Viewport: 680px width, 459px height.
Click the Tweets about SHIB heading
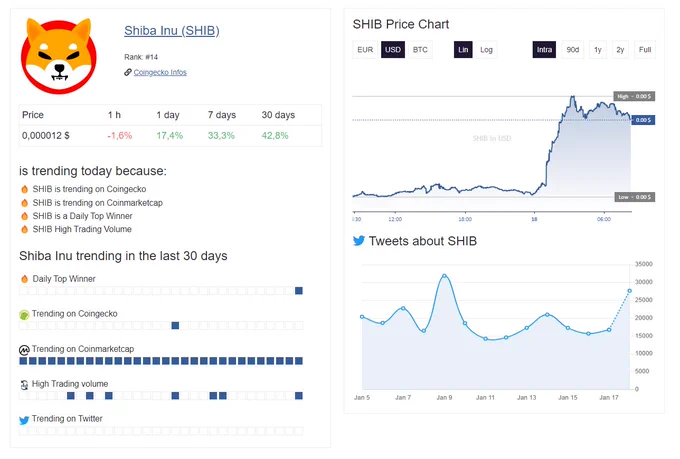423,241
